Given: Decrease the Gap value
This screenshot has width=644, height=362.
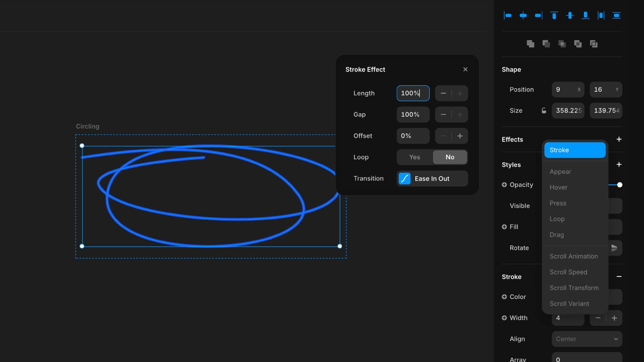Looking at the screenshot, I should click(443, 115).
